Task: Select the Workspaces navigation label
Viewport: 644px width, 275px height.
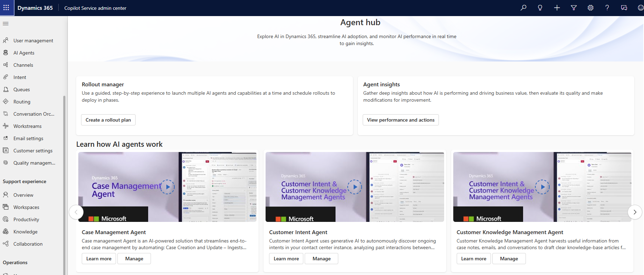Action: (26, 207)
